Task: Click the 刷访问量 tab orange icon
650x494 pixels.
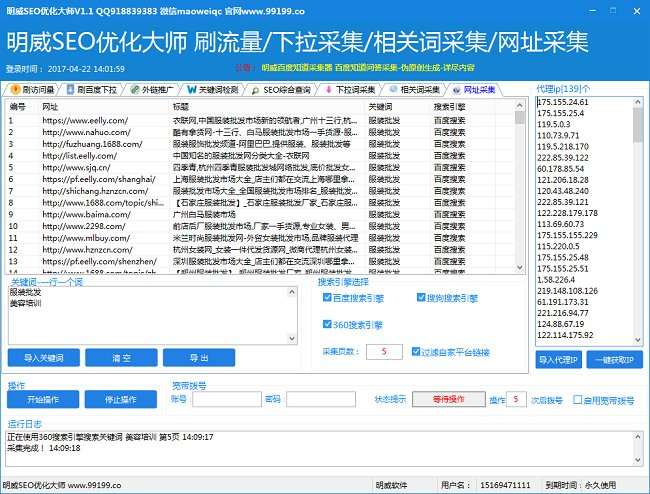Action: pos(15,90)
